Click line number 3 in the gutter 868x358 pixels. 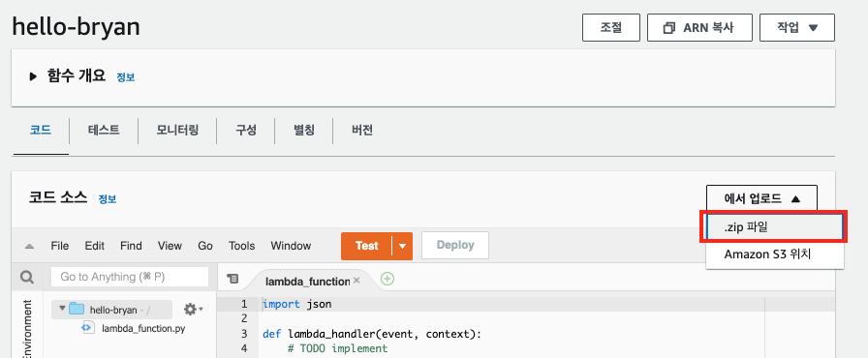coord(243,334)
